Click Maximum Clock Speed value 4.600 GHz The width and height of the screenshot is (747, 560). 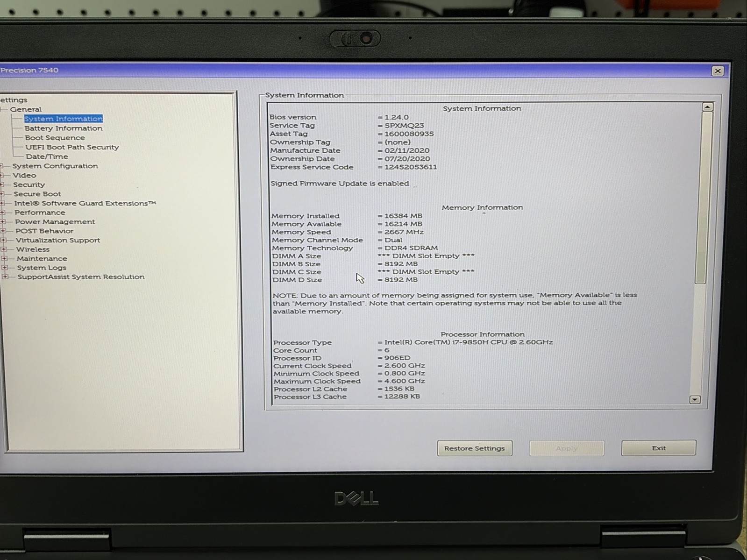[405, 381]
